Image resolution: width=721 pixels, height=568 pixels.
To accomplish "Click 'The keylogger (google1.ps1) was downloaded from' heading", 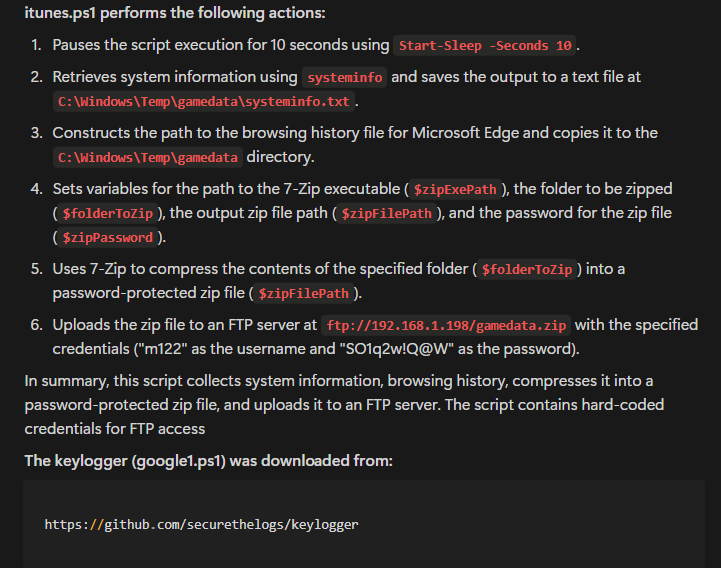I will pyautogui.click(x=208, y=461).
